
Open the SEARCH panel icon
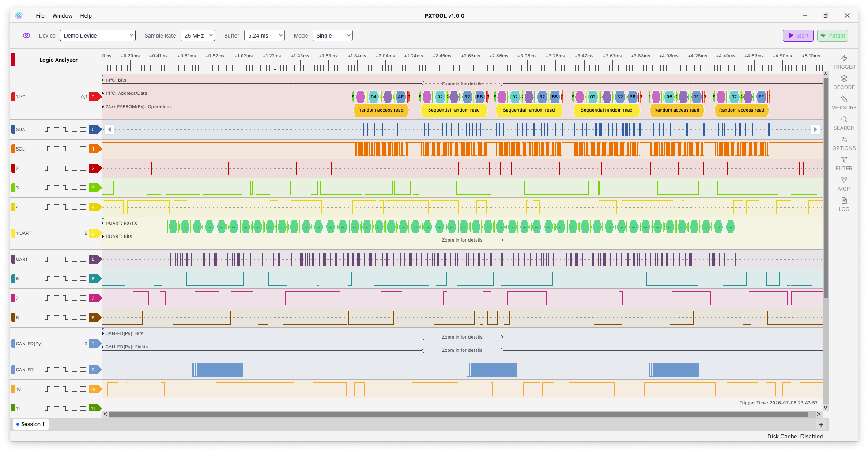[844, 119]
